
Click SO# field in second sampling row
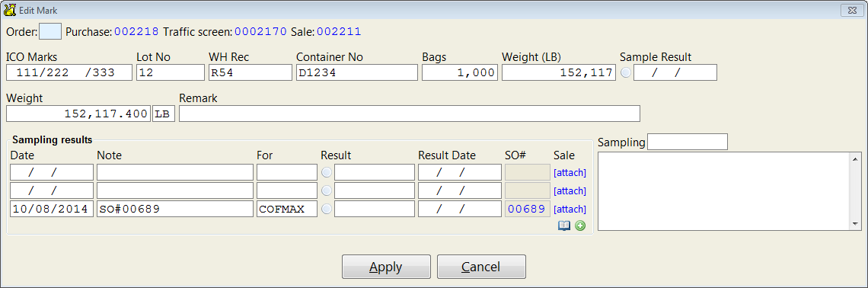(527, 190)
